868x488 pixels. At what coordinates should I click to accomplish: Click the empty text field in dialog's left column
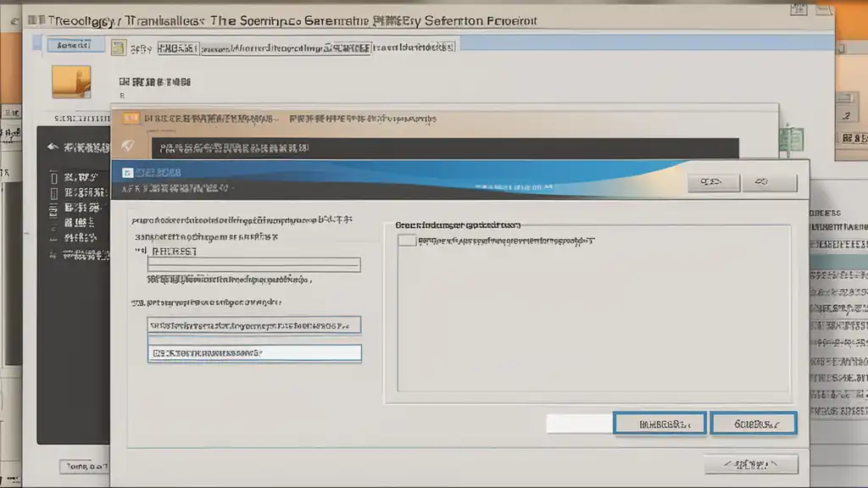click(x=254, y=264)
